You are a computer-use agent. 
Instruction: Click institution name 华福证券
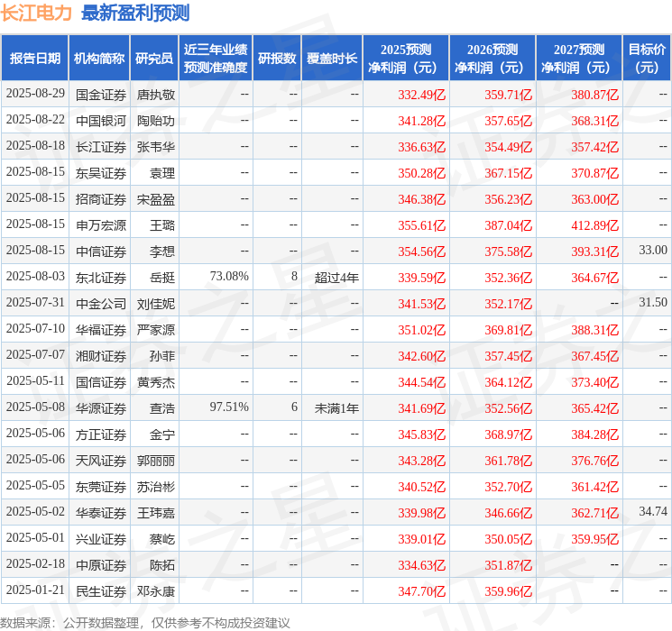101,330
